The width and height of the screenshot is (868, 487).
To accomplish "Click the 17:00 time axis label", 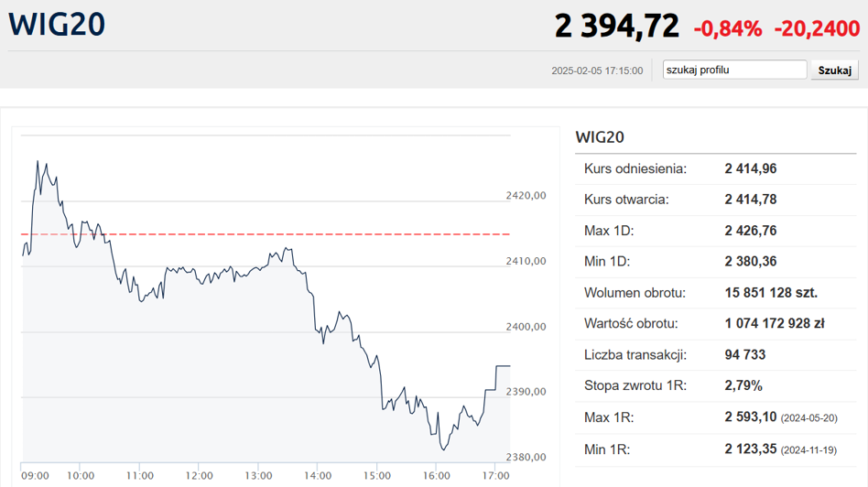I will point(495,476).
